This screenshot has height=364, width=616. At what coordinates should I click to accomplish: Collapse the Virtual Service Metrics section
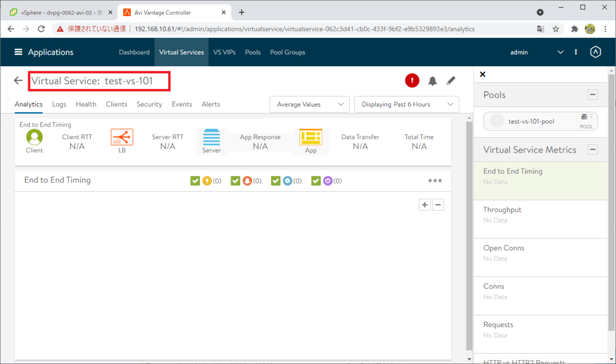[592, 150]
